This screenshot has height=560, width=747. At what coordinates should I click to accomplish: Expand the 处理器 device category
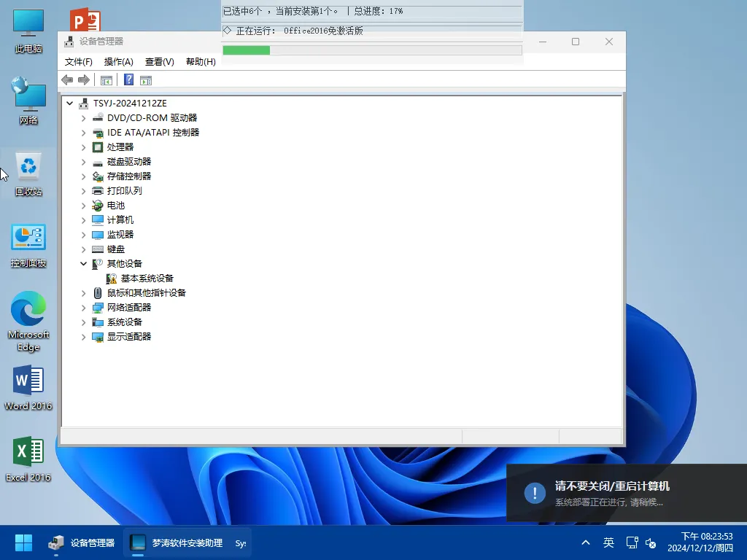(83, 147)
